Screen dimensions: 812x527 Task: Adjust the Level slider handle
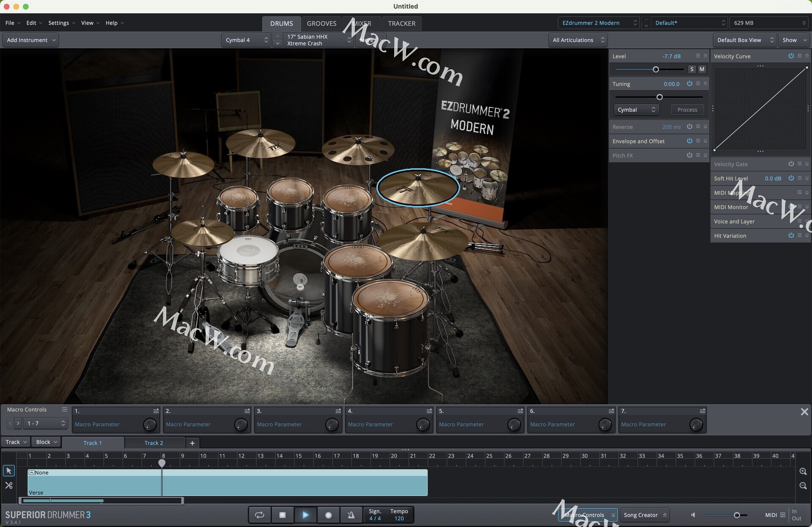coord(656,69)
